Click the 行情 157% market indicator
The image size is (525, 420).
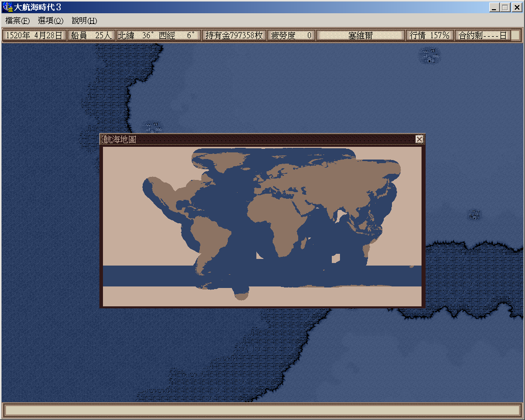pos(429,35)
